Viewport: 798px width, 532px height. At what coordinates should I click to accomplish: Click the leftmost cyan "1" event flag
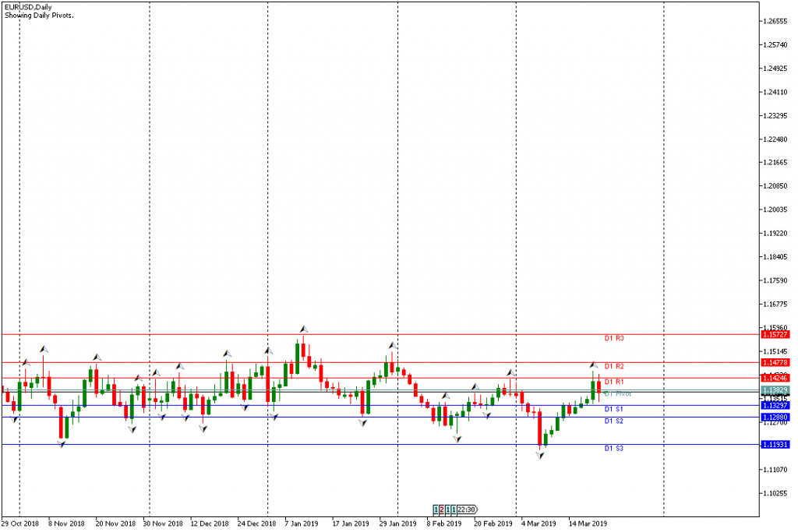(x=436, y=509)
